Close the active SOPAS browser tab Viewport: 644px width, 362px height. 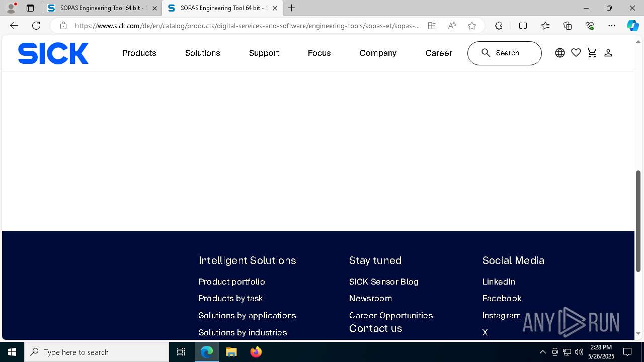(x=275, y=8)
